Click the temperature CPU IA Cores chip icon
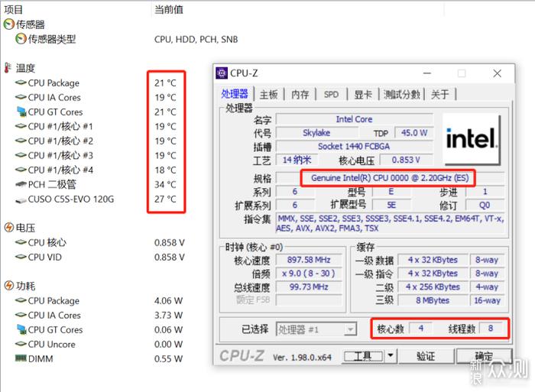535x392 pixels. (x=21, y=97)
